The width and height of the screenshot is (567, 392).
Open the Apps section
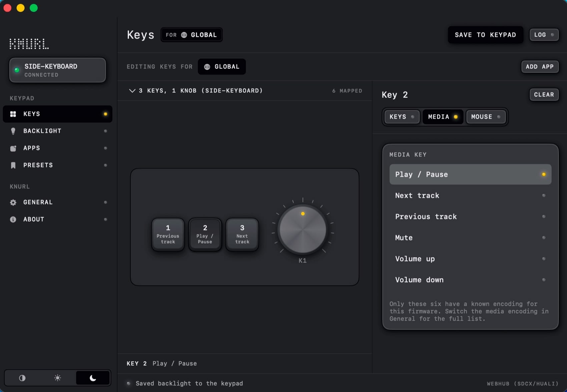point(57,148)
